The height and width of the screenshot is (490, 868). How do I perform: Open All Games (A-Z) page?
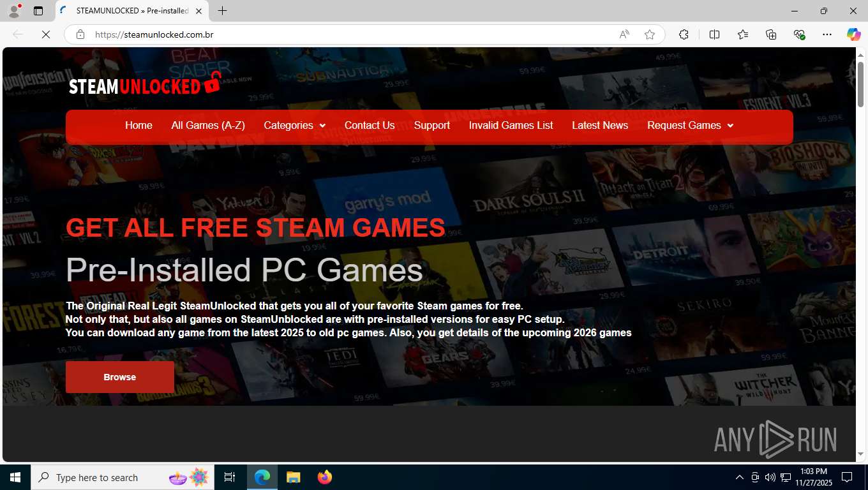coord(208,126)
